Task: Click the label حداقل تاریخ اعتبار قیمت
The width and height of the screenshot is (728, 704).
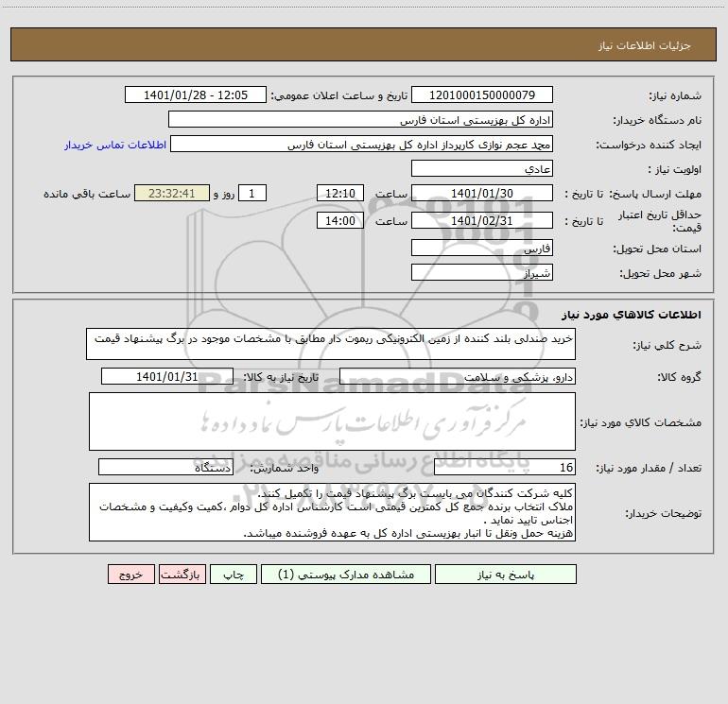Action: 660,221
